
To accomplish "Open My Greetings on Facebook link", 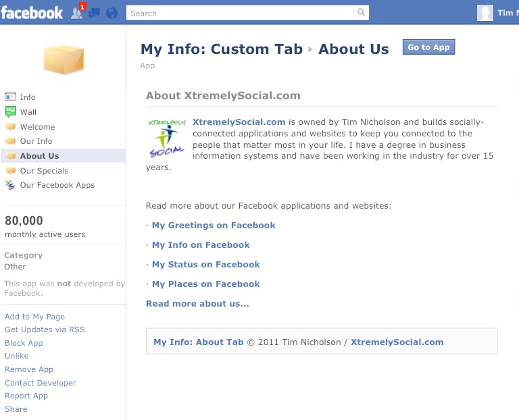I will click(214, 226).
